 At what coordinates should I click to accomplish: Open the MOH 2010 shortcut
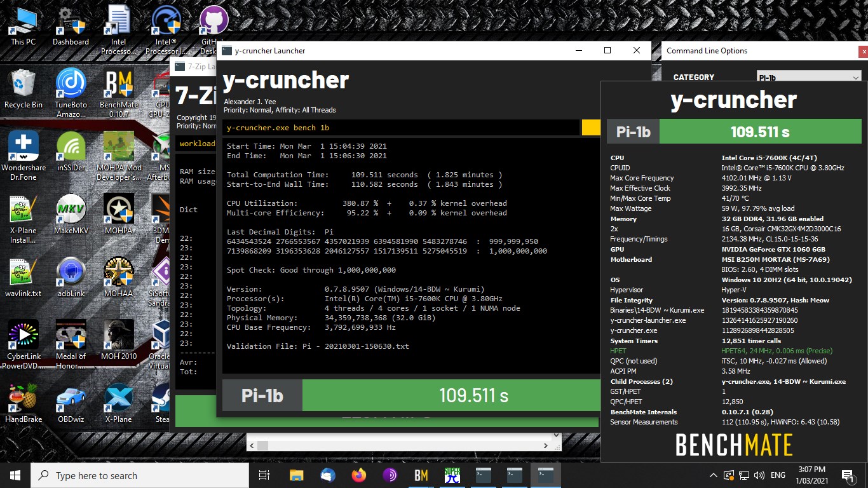[x=119, y=340]
